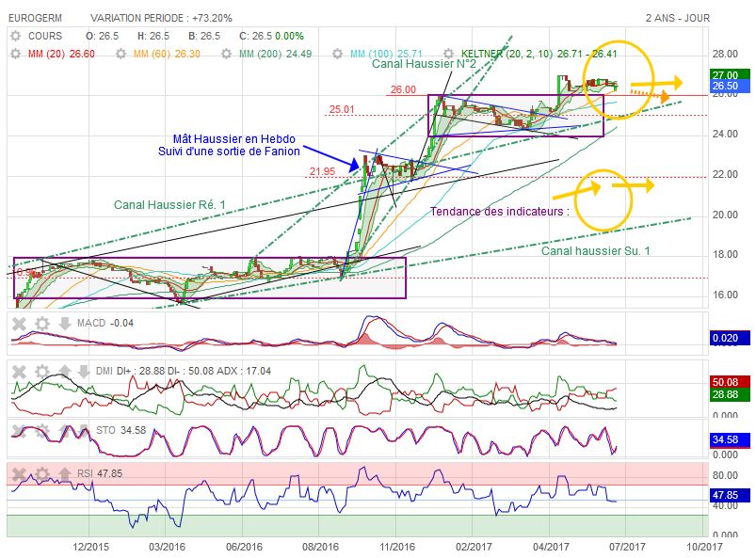Click the 04/2017 date on the time axis

coord(551,547)
